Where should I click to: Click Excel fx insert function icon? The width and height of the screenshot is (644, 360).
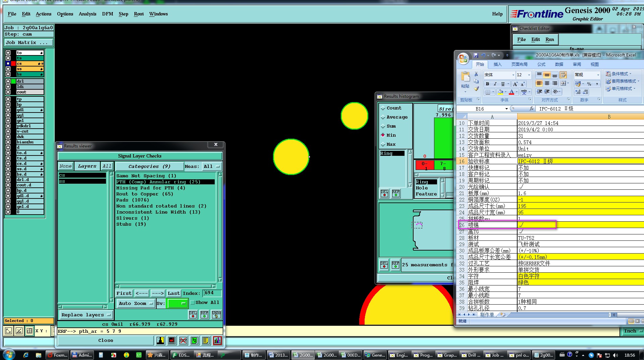pyautogui.click(x=532, y=109)
